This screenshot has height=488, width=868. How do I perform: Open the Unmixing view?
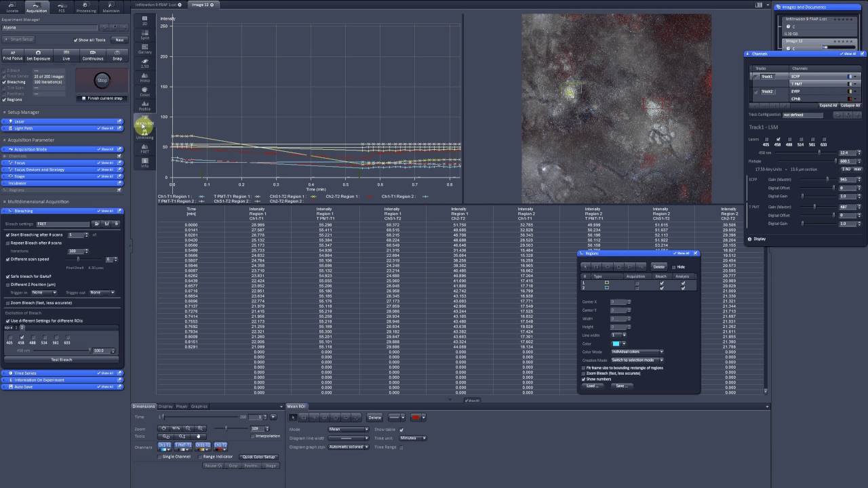click(x=144, y=136)
